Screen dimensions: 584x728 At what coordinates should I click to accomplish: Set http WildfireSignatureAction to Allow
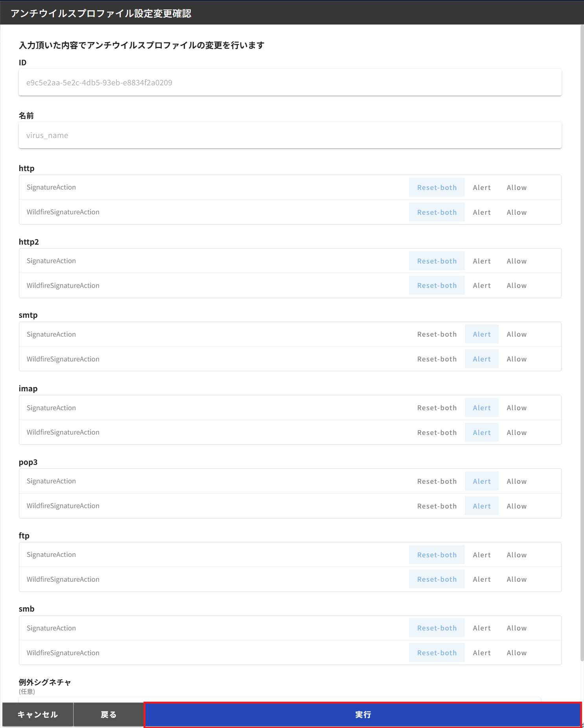(x=516, y=212)
